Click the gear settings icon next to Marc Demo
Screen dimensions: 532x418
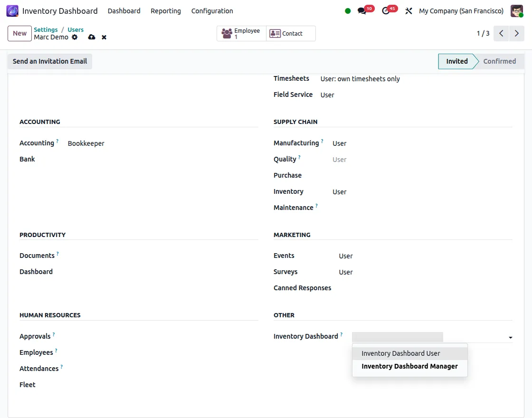(x=75, y=37)
